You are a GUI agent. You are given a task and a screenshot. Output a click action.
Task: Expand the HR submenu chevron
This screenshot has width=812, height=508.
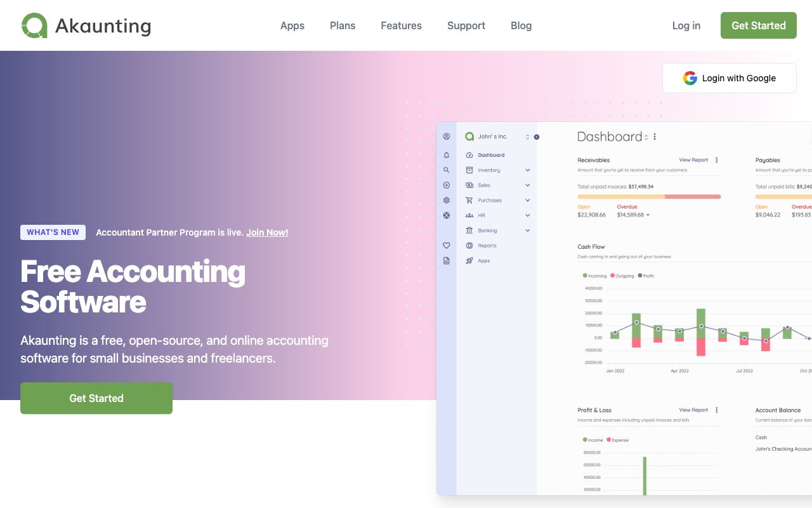(x=528, y=215)
